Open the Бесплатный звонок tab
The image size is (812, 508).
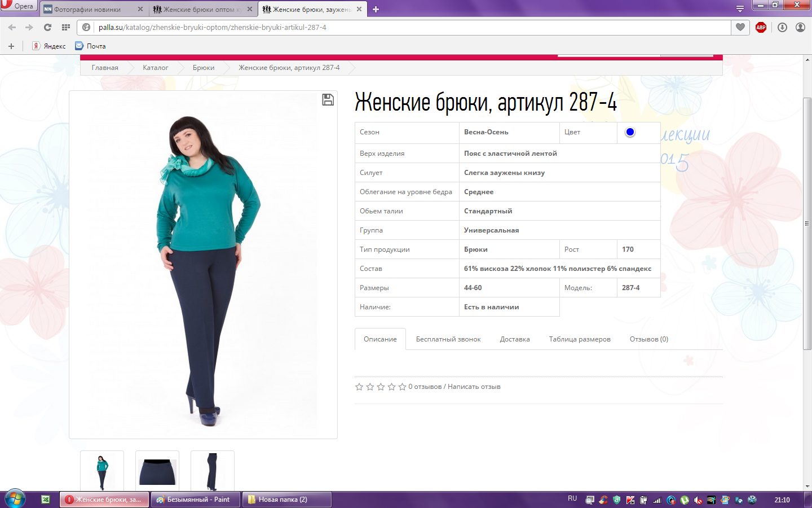pos(448,339)
